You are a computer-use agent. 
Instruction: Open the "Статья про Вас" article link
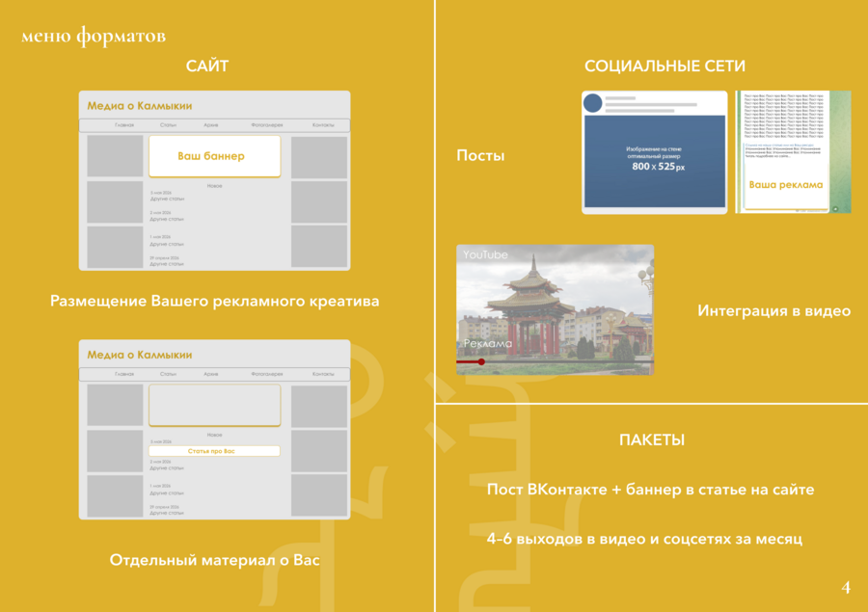click(x=214, y=451)
